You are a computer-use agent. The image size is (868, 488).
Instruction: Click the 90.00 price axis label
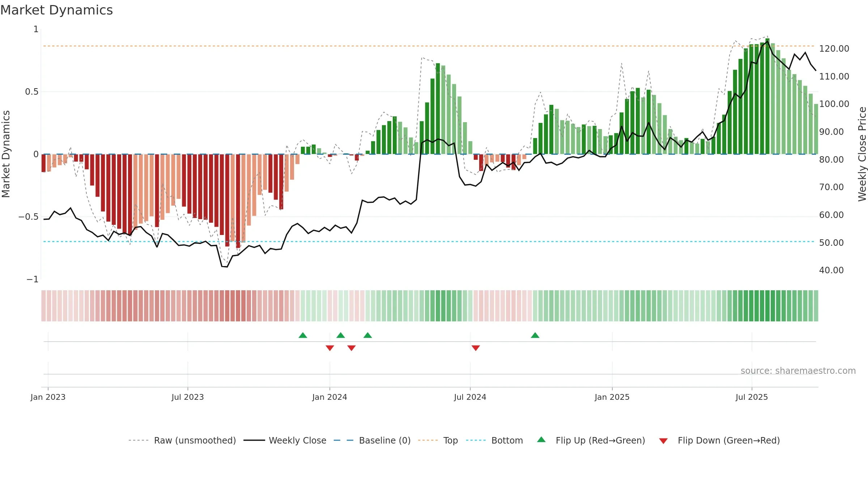pos(831,132)
